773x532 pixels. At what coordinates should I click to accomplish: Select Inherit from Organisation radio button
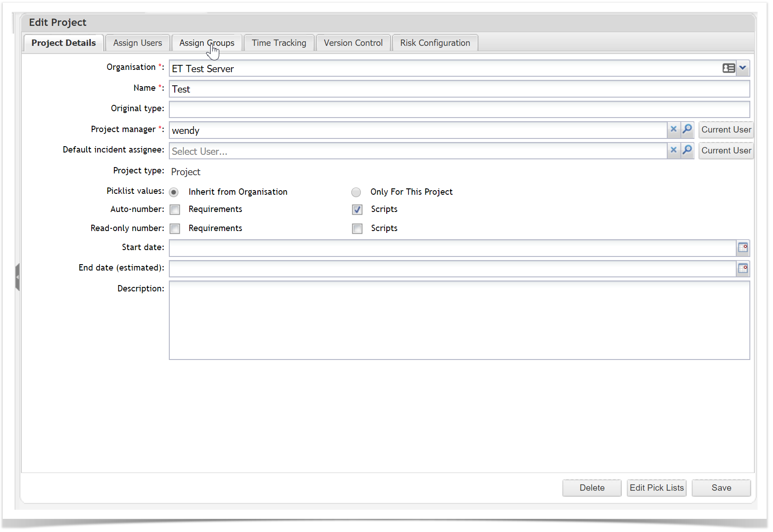[x=174, y=192]
